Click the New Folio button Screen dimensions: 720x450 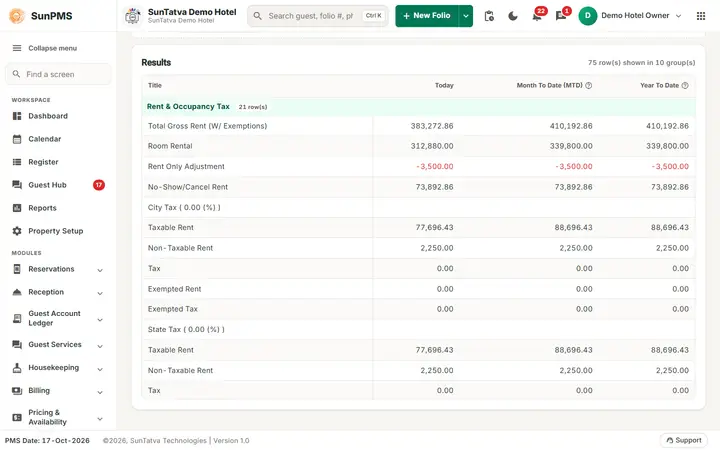tap(427, 16)
